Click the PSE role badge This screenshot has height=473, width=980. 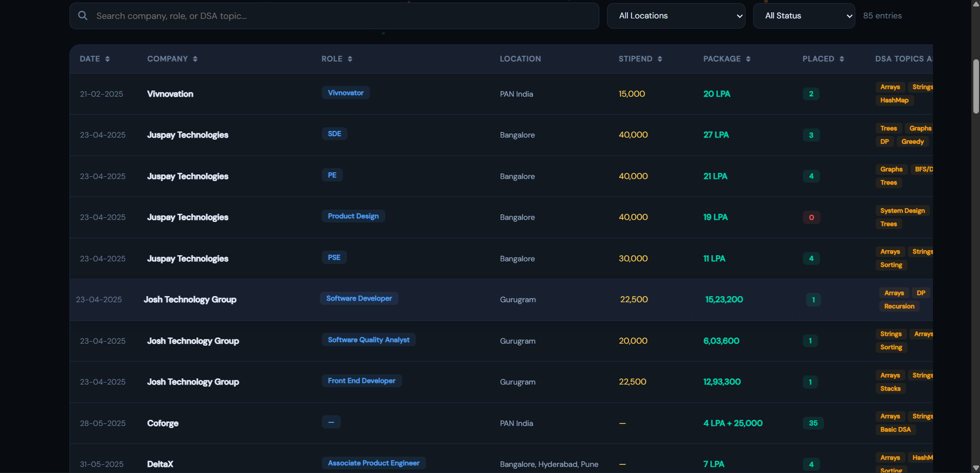click(x=334, y=257)
